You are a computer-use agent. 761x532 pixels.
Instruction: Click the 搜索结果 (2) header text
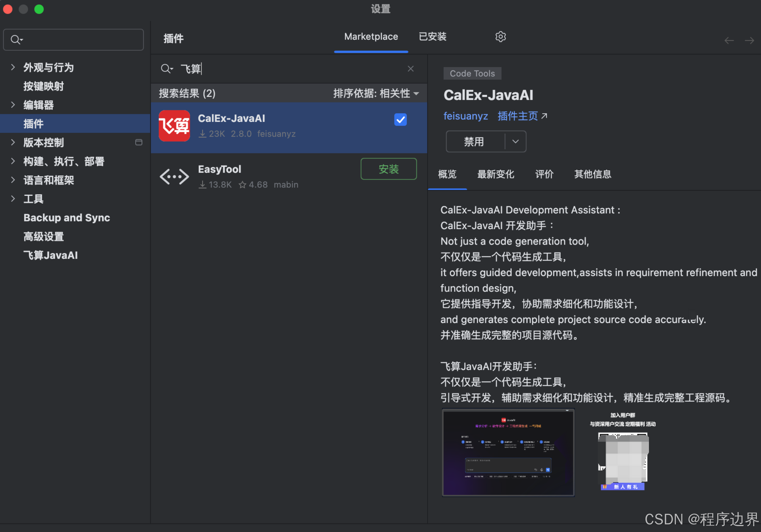(187, 94)
